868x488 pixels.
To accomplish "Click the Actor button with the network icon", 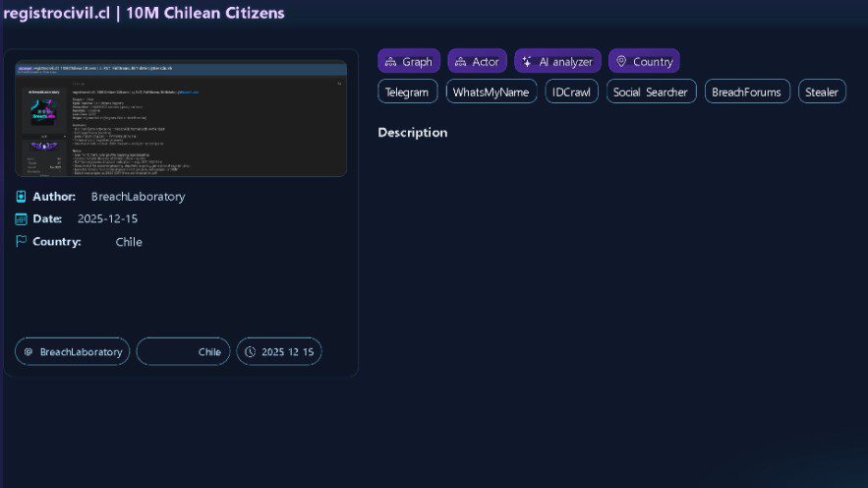I will pos(477,61).
